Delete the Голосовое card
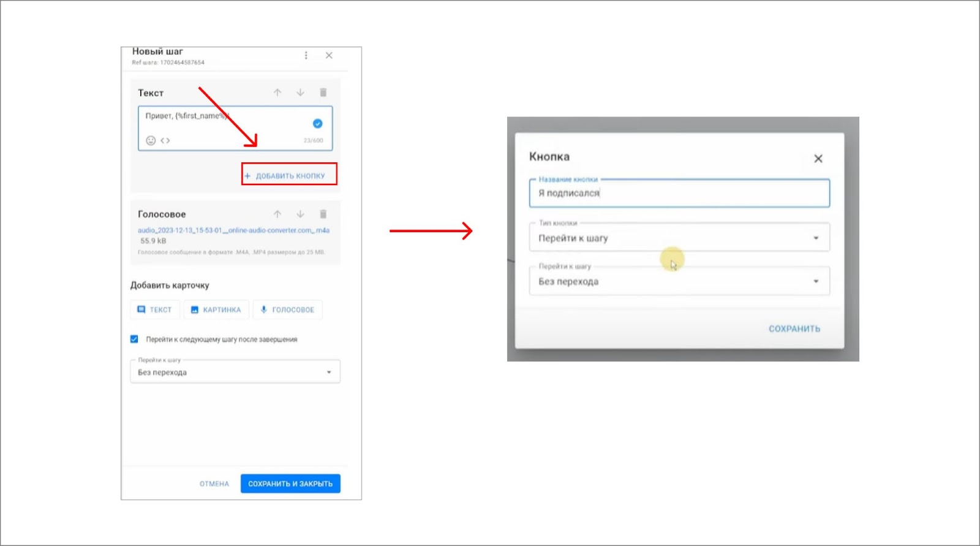980x546 pixels. [x=323, y=214]
